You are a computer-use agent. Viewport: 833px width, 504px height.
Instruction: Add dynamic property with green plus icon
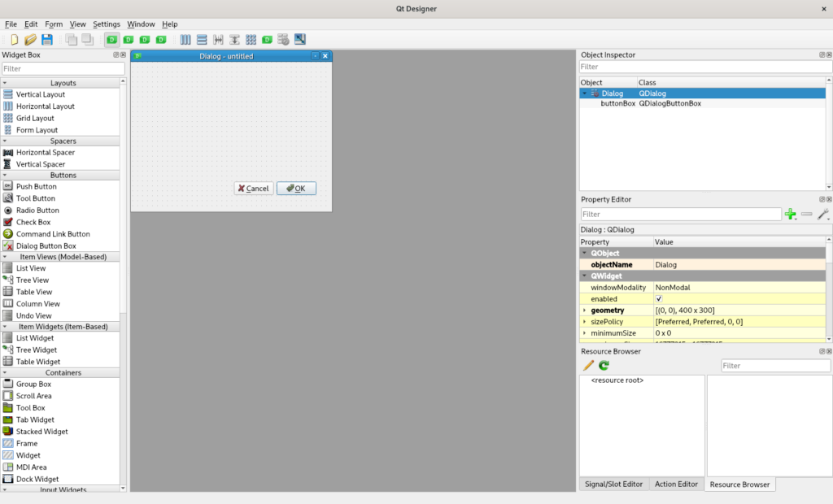[791, 214]
